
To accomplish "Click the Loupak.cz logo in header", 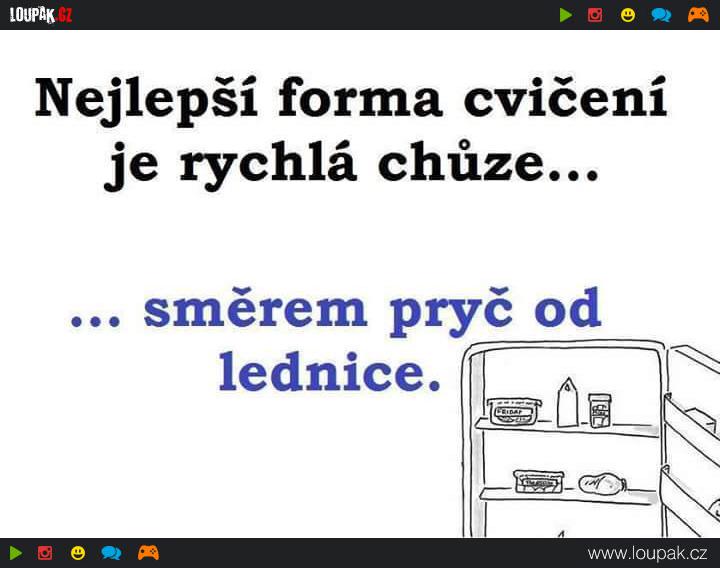I will pos(41,15).
